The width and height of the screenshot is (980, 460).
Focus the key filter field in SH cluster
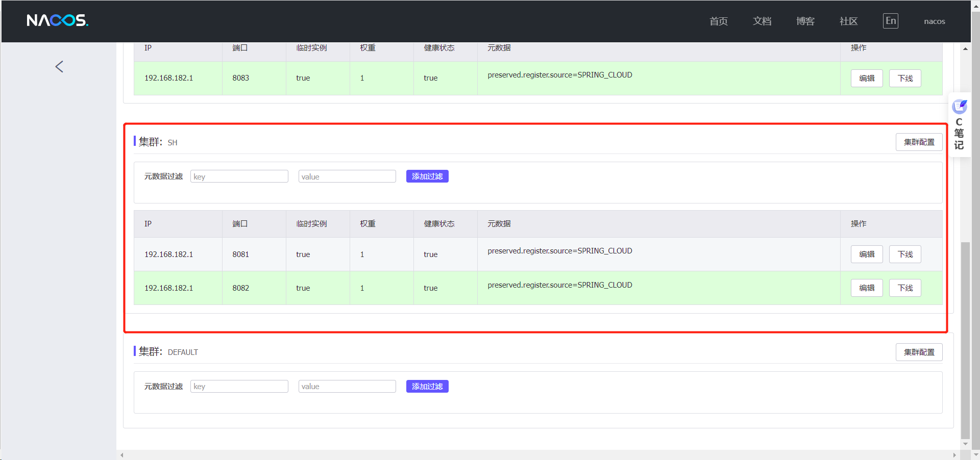239,176
